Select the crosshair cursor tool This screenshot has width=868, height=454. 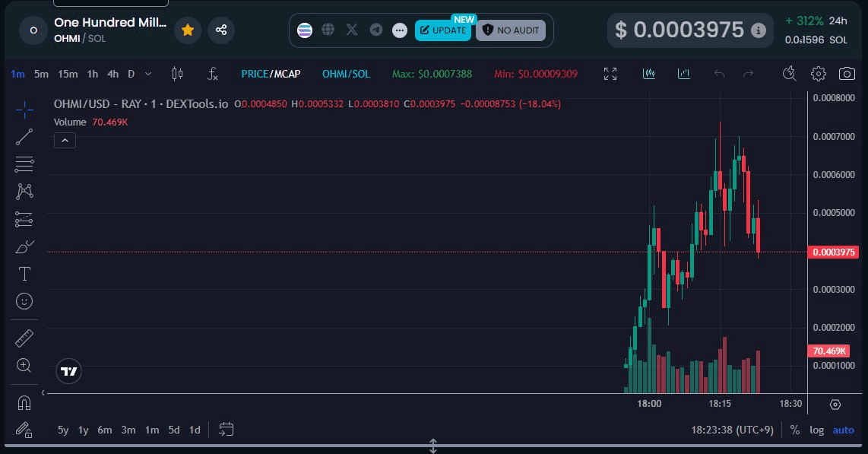tap(24, 110)
